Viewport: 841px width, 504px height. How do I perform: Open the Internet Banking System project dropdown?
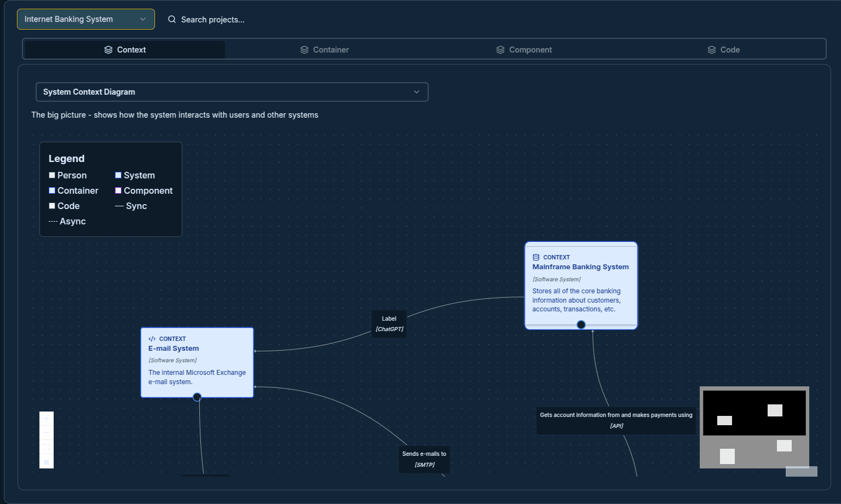(85, 19)
